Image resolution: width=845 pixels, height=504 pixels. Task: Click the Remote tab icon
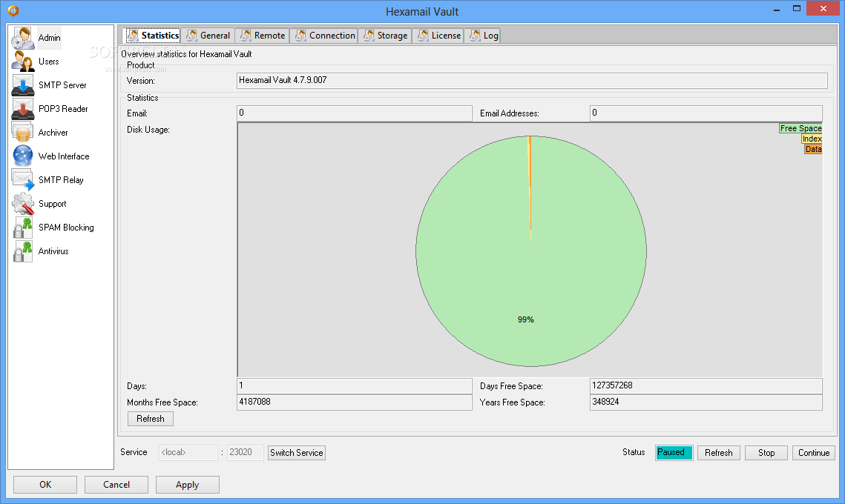click(246, 36)
